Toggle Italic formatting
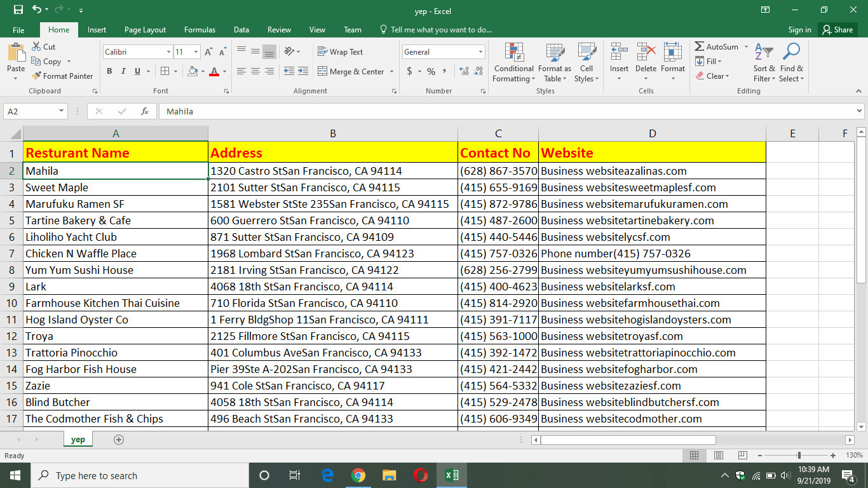The width and height of the screenshot is (868, 488). [x=123, y=71]
